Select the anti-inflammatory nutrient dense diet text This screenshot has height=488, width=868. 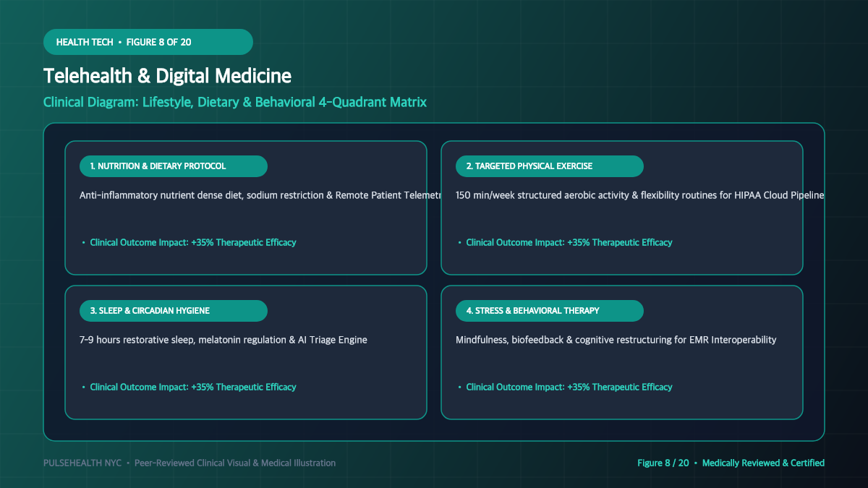(260, 195)
